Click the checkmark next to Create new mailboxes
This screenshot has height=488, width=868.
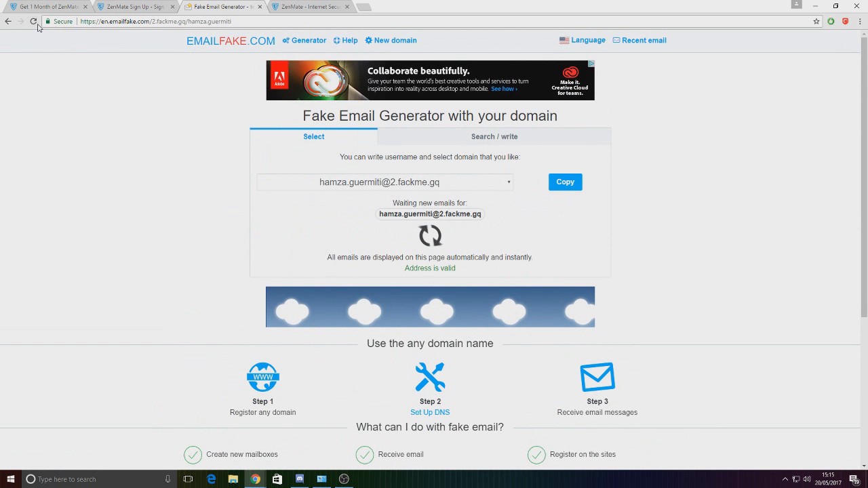pos(193,454)
